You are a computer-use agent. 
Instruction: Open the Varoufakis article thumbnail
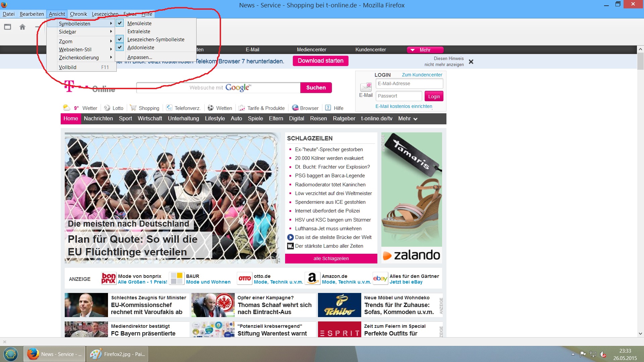pyautogui.click(x=86, y=305)
